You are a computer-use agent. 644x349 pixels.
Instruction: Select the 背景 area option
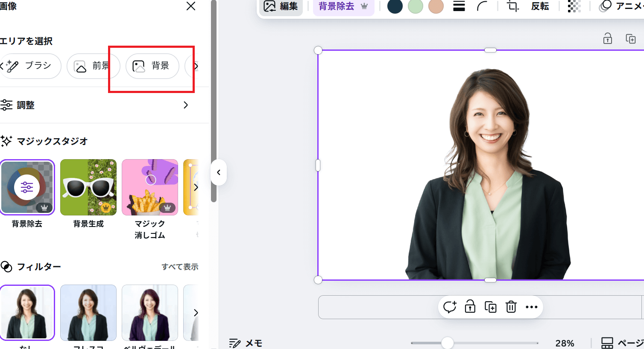tap(152, 66)
